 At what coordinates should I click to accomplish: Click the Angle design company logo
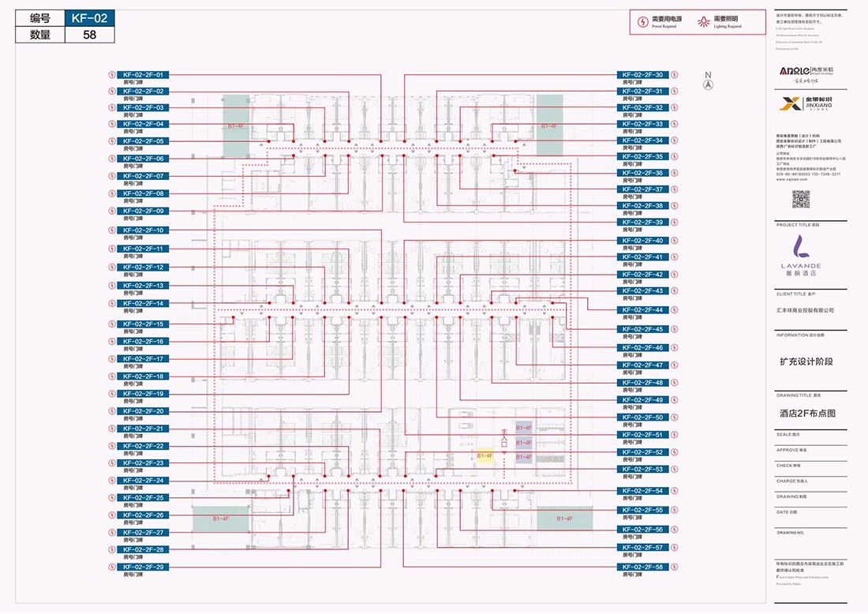click(801, 71)
